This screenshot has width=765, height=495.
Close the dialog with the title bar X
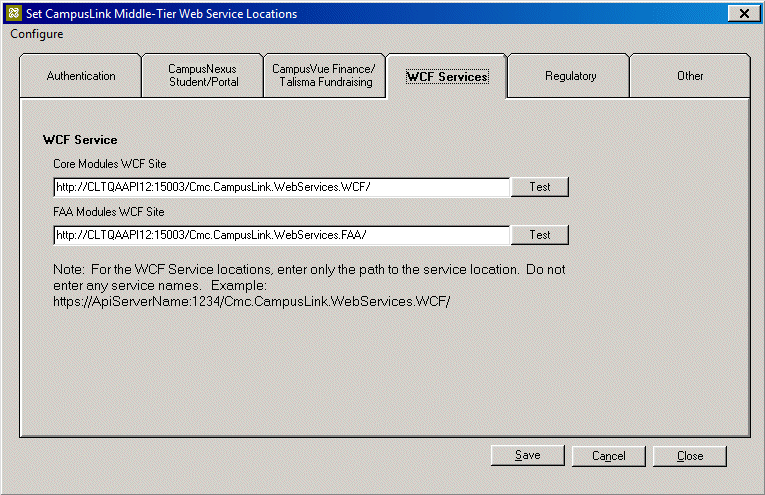(744, 14)
